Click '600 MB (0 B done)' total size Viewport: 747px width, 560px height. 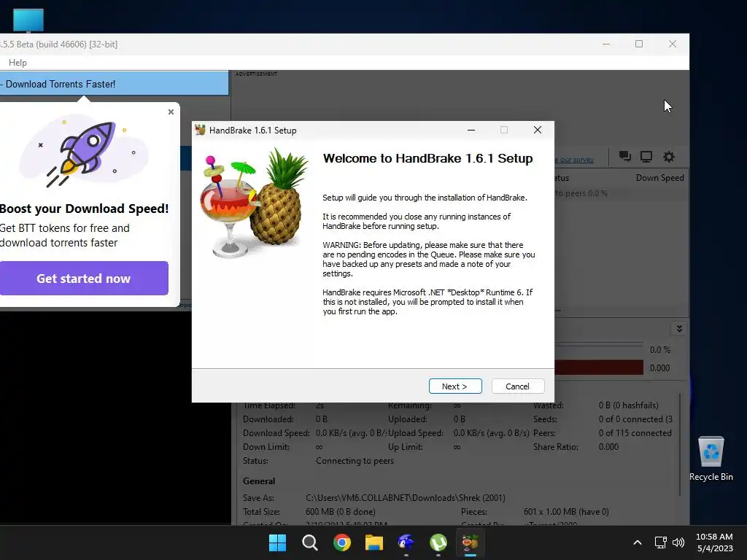click(340, 511)
